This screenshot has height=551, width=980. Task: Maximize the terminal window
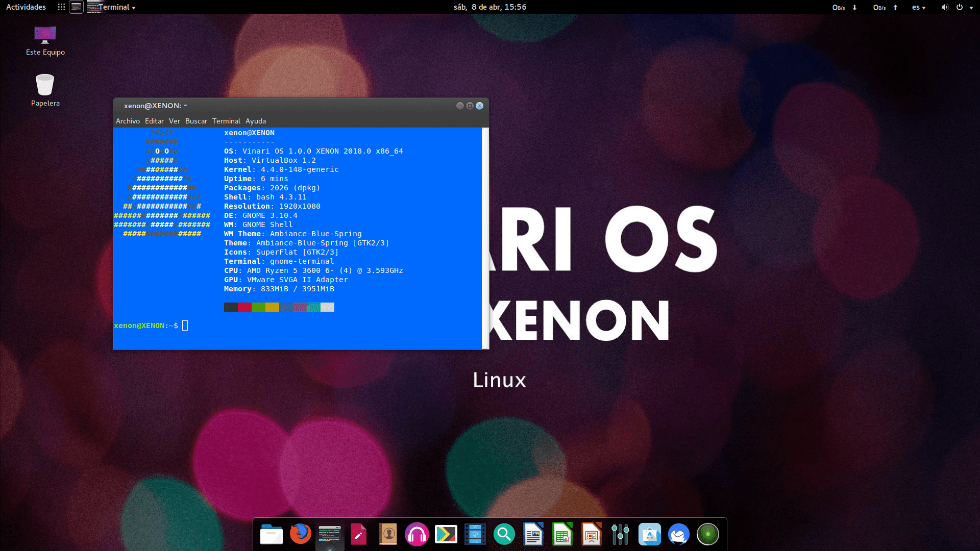coord(470,106)
